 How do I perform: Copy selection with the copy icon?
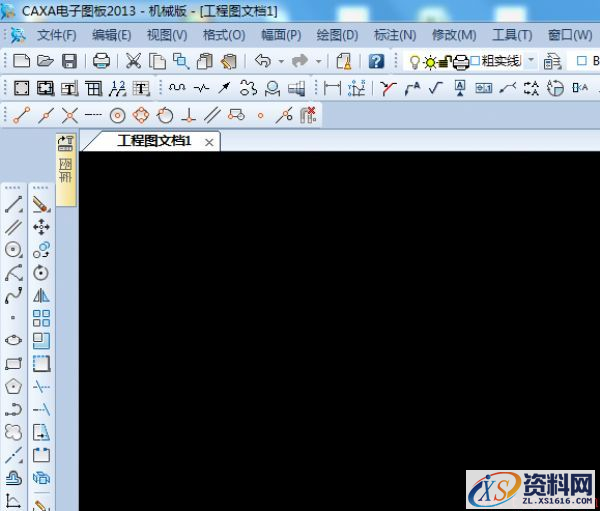[x=157, y=61]
